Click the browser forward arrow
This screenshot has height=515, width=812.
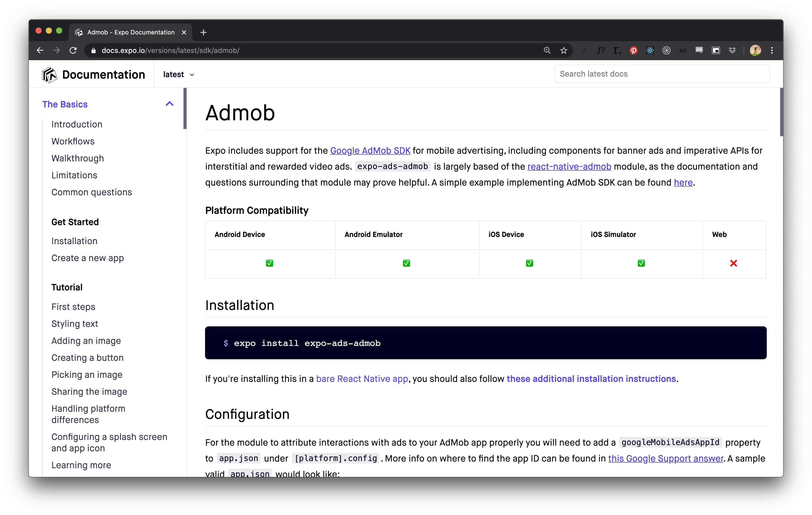57,50
